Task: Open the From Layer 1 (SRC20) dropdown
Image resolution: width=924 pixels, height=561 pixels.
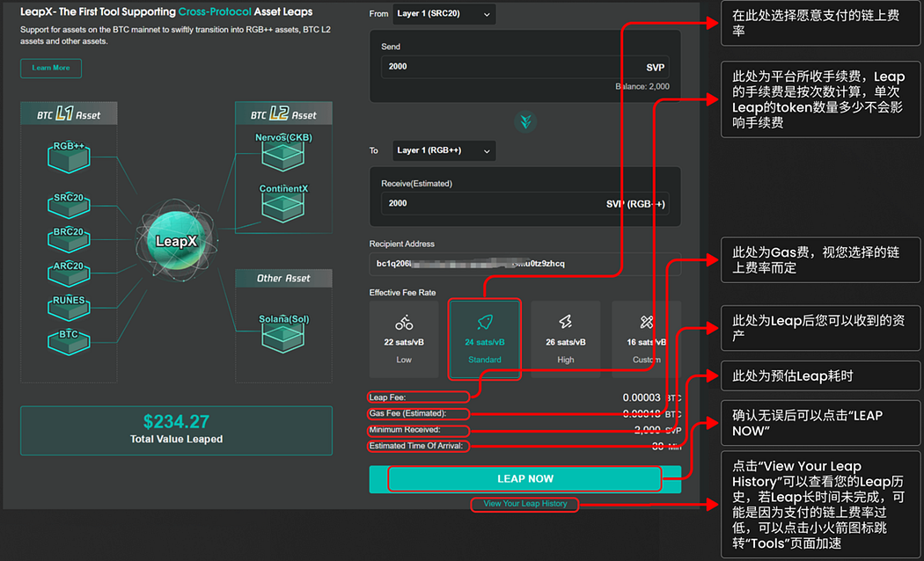Action: (444, 13)
